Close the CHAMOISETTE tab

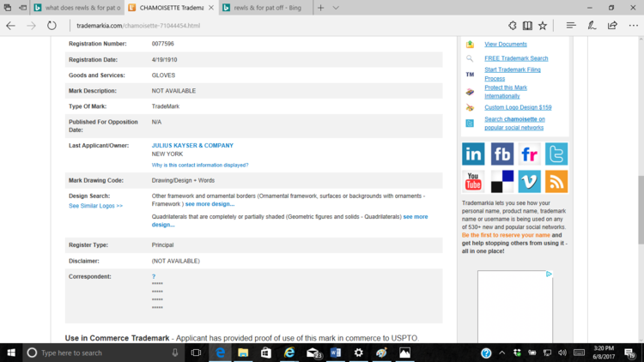click(210, 8)
